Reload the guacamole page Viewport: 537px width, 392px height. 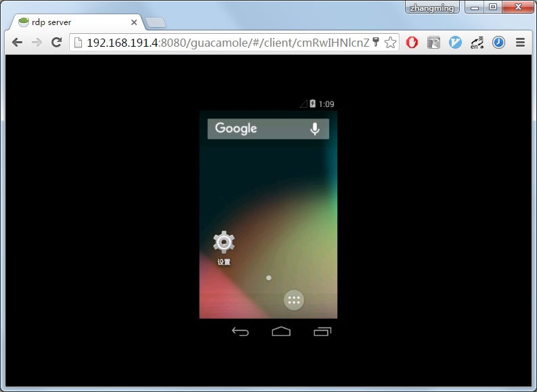click(56, 43)
